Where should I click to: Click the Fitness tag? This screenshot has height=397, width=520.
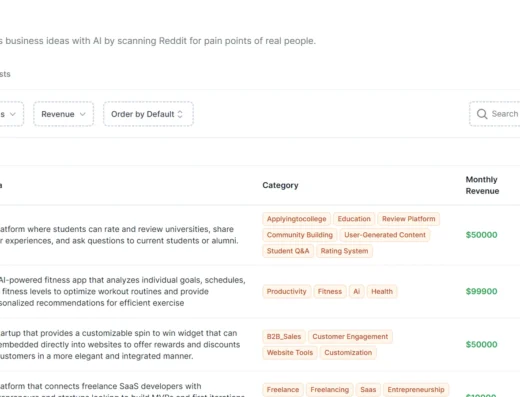[x=330, y=292]
